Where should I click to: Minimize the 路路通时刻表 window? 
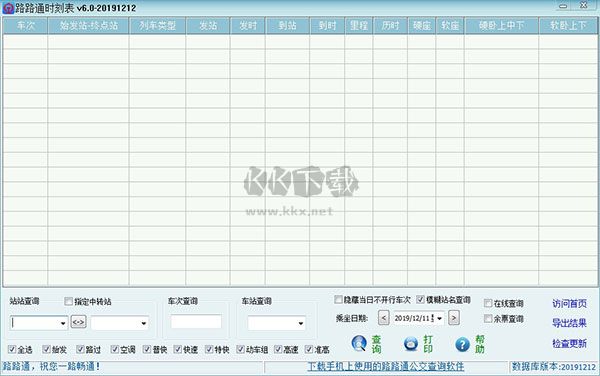(563, 6)
